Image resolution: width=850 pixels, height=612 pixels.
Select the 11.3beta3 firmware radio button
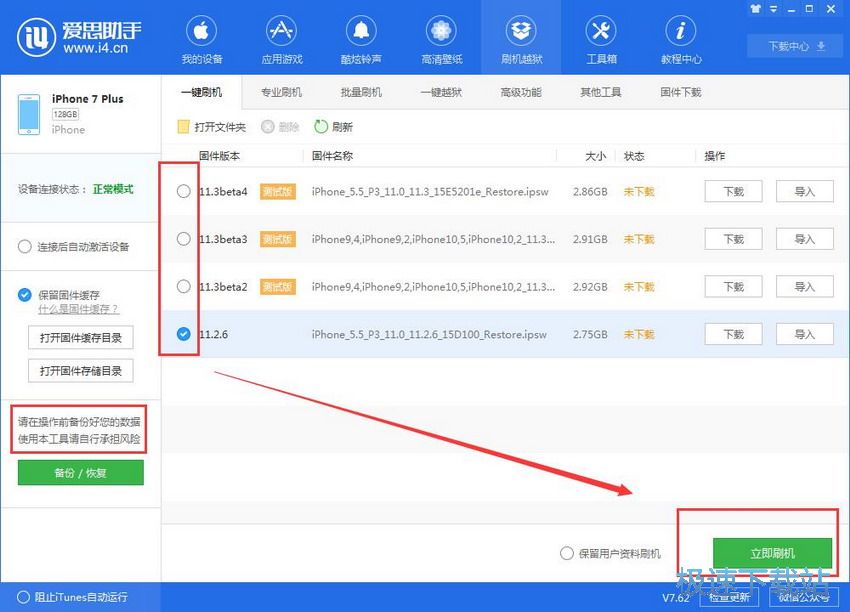pyautogui.click(x=184, y=239)
